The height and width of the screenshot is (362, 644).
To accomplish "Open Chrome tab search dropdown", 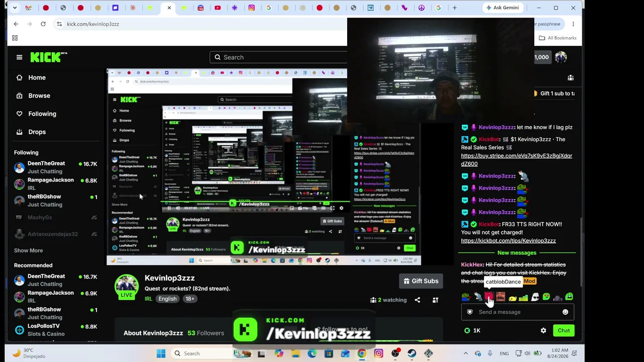I will tap(15, 8).
